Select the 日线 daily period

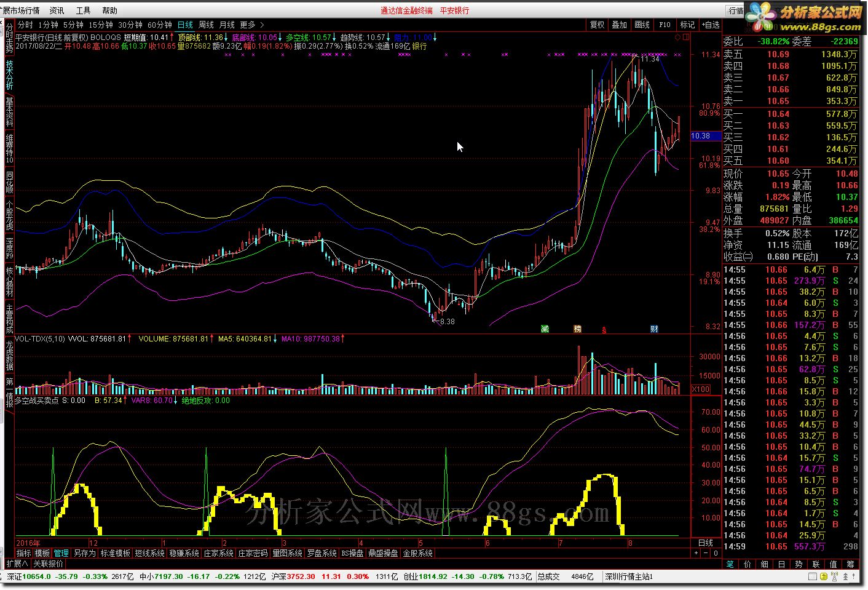click(185, 25)
